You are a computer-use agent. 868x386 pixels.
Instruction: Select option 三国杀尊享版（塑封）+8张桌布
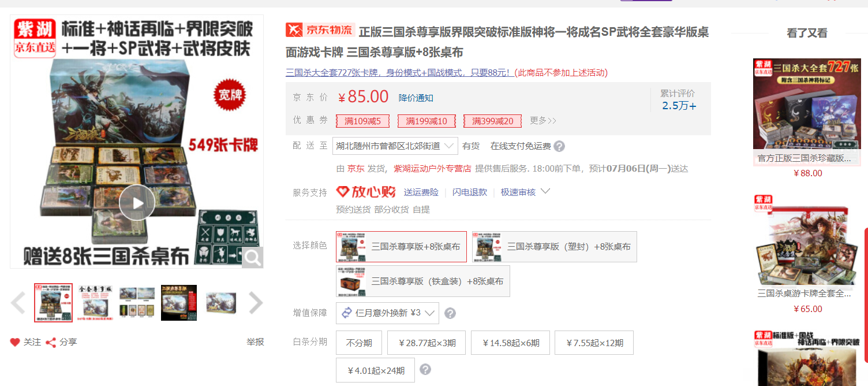555,247
